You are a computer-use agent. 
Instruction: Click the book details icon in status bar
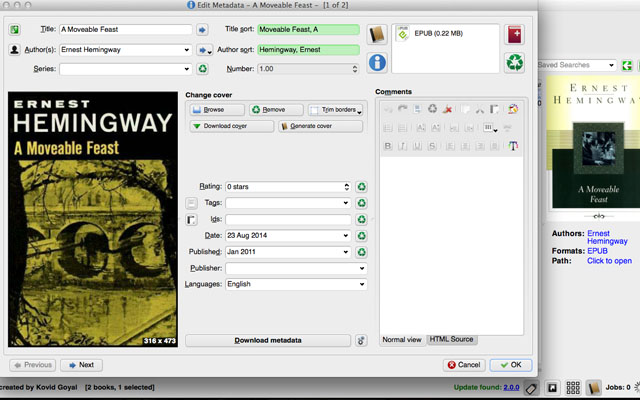(594, 387)
